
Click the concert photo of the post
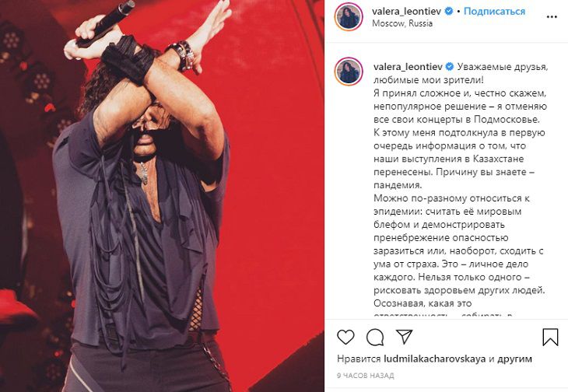point(162,196)
